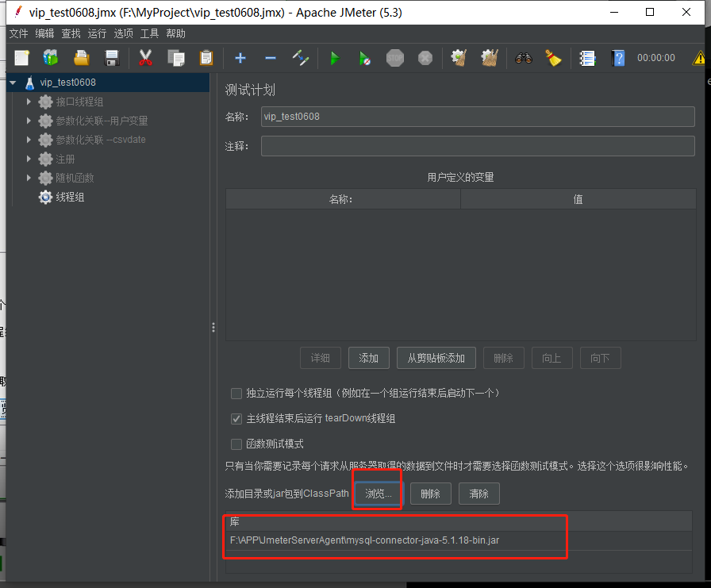
Task: Click the 值 column header
Action: (578, 199)
